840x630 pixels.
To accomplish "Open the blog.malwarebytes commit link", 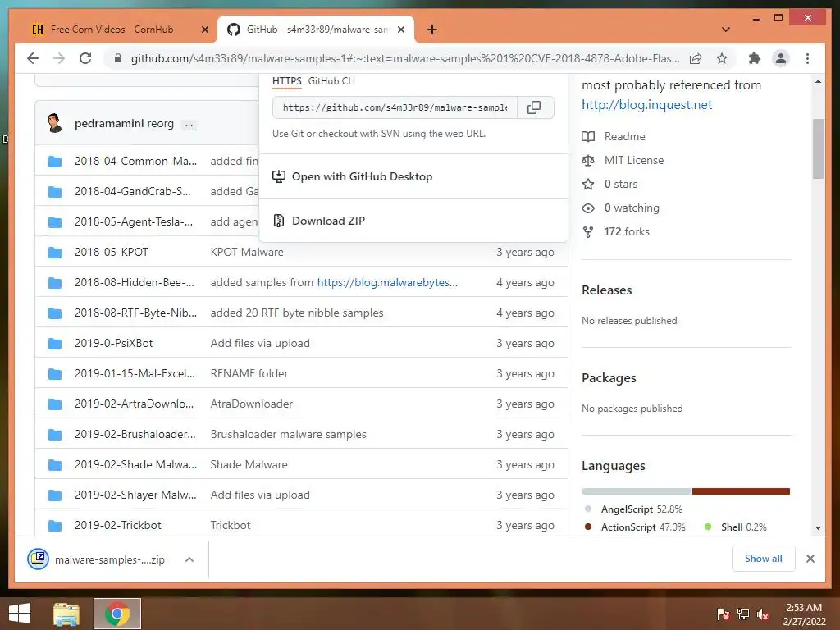I will coord(387,282).
